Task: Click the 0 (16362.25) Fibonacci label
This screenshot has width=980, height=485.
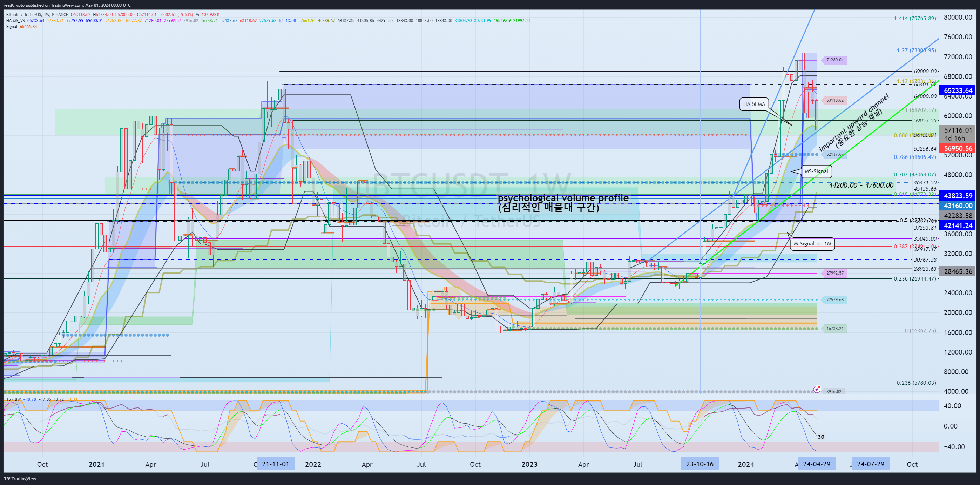Action: coord(920,331)
